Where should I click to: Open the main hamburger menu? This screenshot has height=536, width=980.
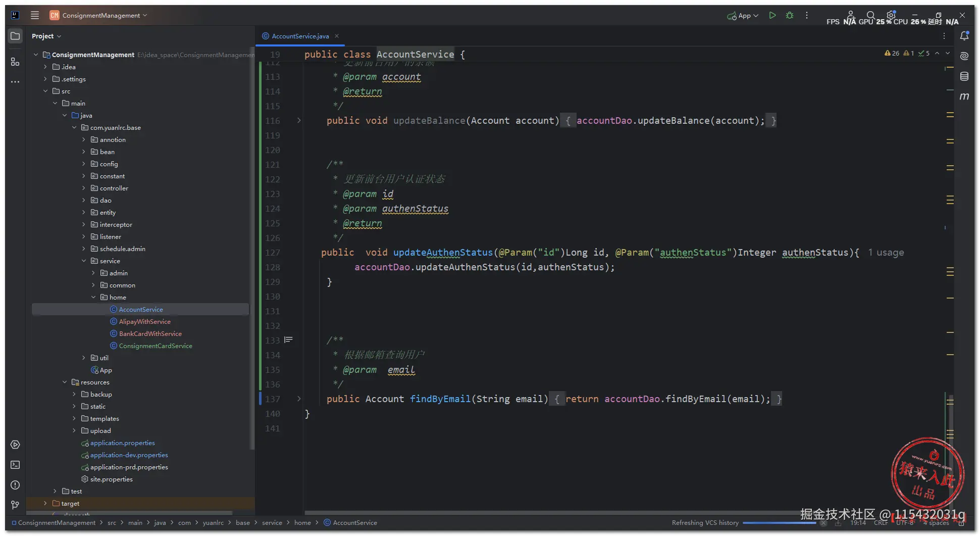pyautogui.click(x=35, y=15)
